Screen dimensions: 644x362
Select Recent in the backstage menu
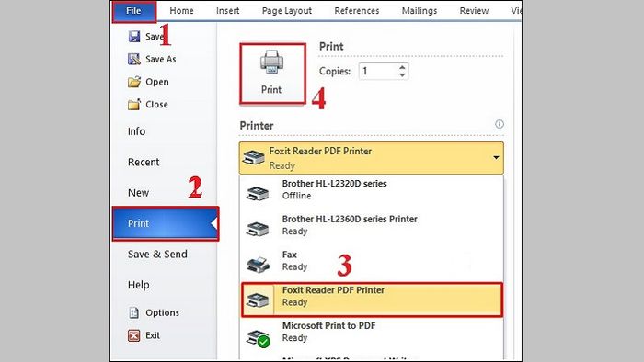(x=144, y=162)
